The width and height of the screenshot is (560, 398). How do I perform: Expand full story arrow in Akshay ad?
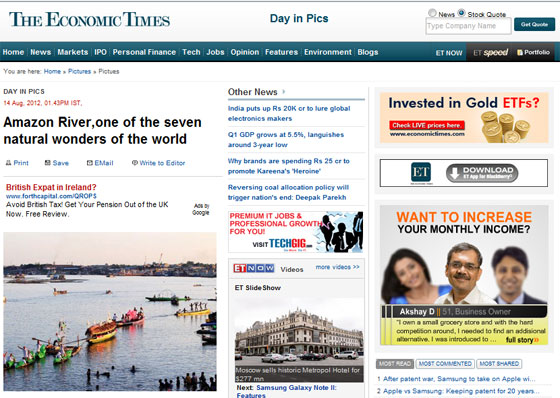[536, 340]
